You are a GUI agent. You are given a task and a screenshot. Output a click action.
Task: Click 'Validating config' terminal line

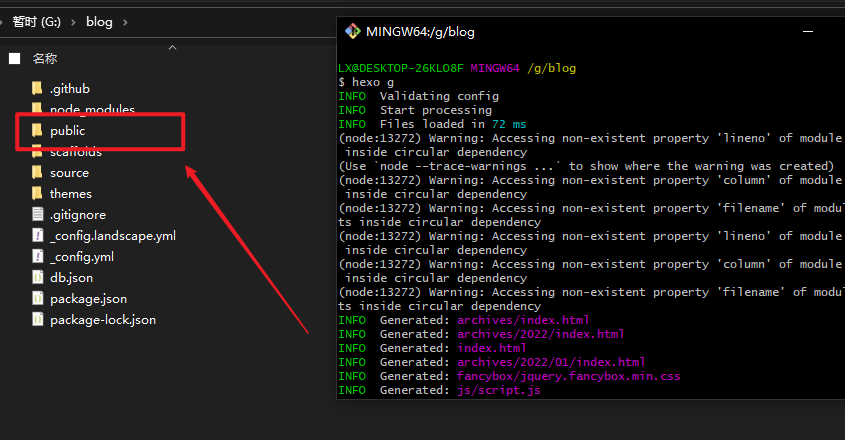point(439,96)
